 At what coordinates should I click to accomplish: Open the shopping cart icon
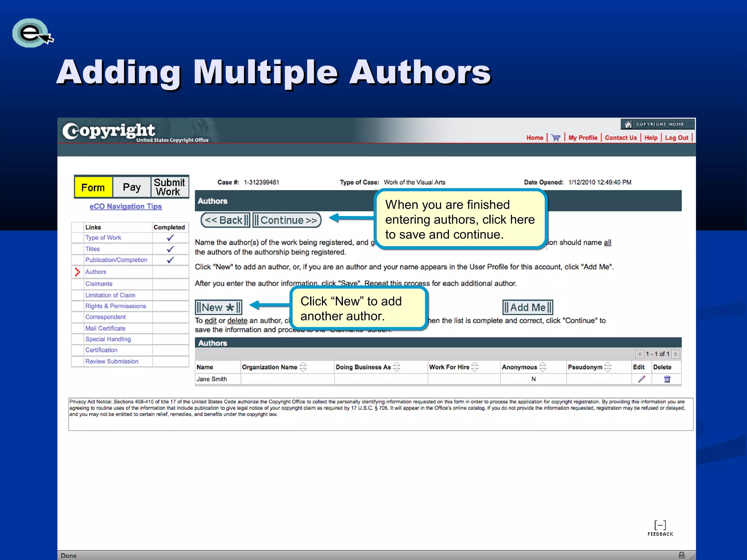coord(556,138)
